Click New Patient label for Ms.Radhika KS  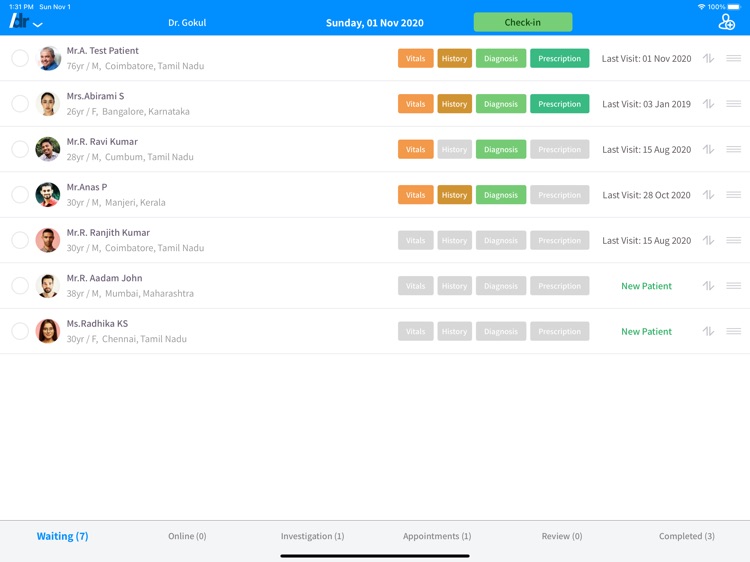646,331
